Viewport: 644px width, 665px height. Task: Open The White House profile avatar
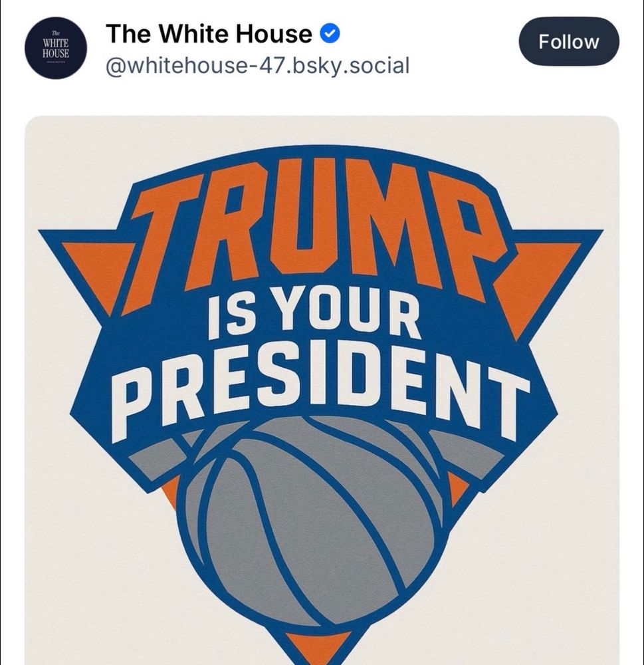click(56, 48)
